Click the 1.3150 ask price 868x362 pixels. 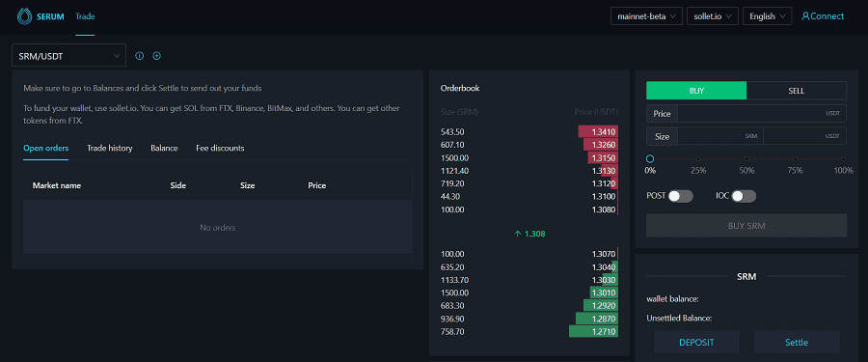(x=603, y=158)
